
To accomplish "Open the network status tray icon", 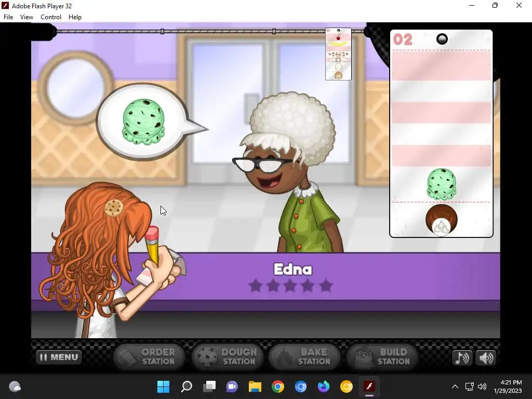I will 469,387.
